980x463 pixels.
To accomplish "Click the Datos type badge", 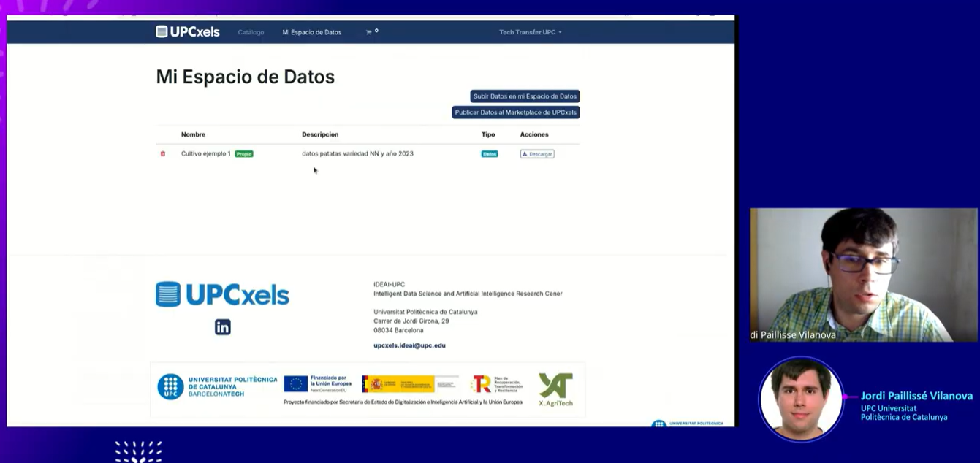I will pos(490,154).
